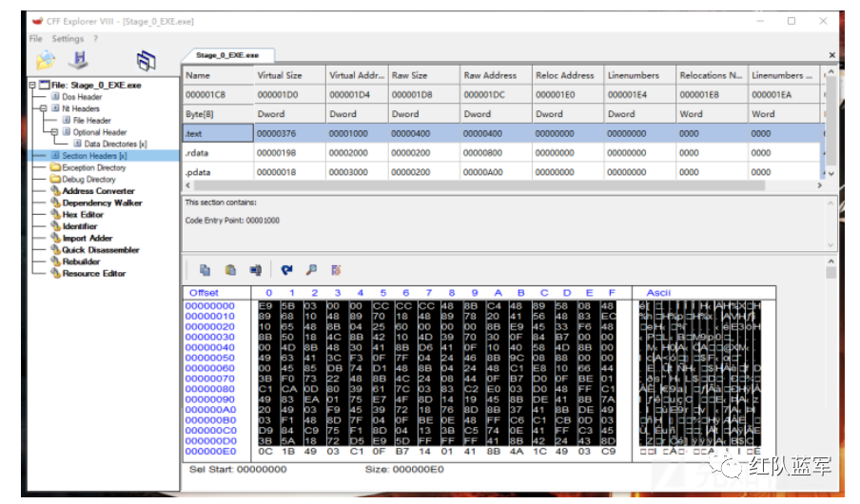Click hex offset row 00000080
The width and height of the screenshot is (860, 504).
click(210, 389)
